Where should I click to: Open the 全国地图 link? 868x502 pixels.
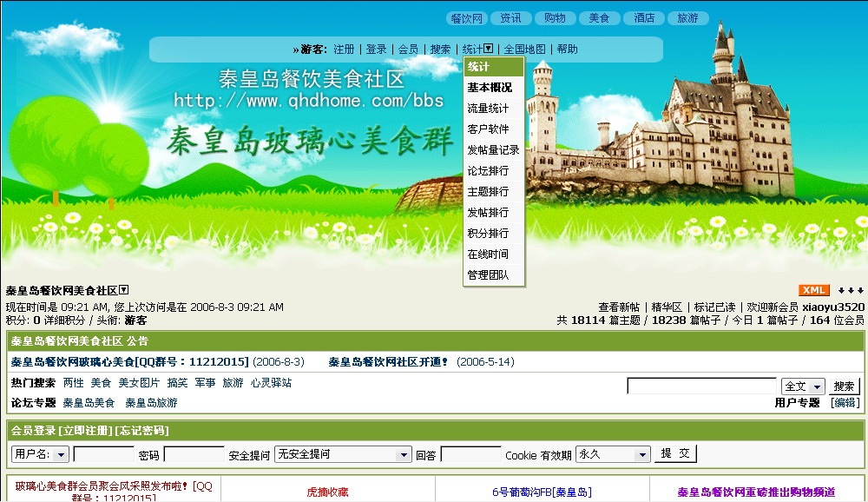coord(525,50)
